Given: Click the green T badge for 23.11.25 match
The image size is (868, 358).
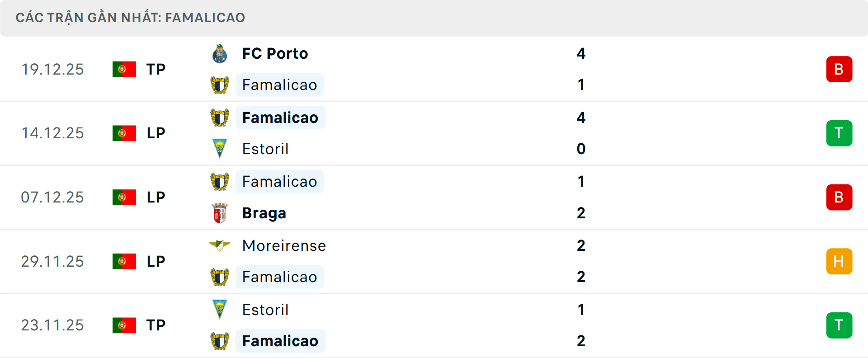Looking at the screenshot, I should click(x=839, y=325).
